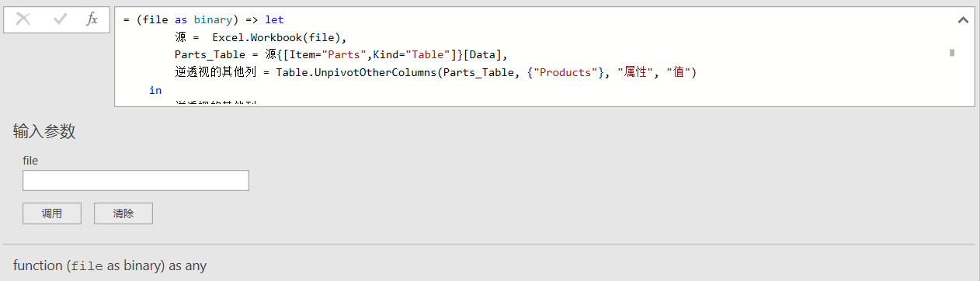Focus the file parameter input field
Screen dimensions: 980x281
[136, 180]
